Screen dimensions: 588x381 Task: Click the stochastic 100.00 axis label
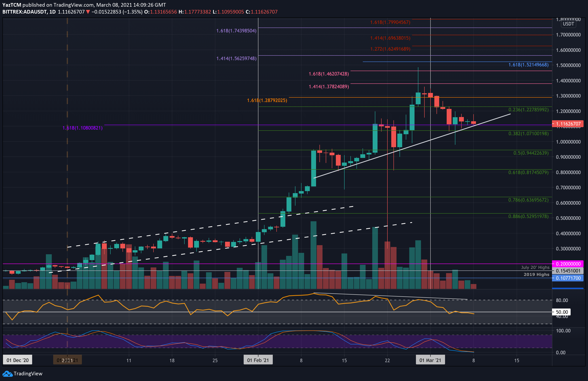(x=563, y=331)
